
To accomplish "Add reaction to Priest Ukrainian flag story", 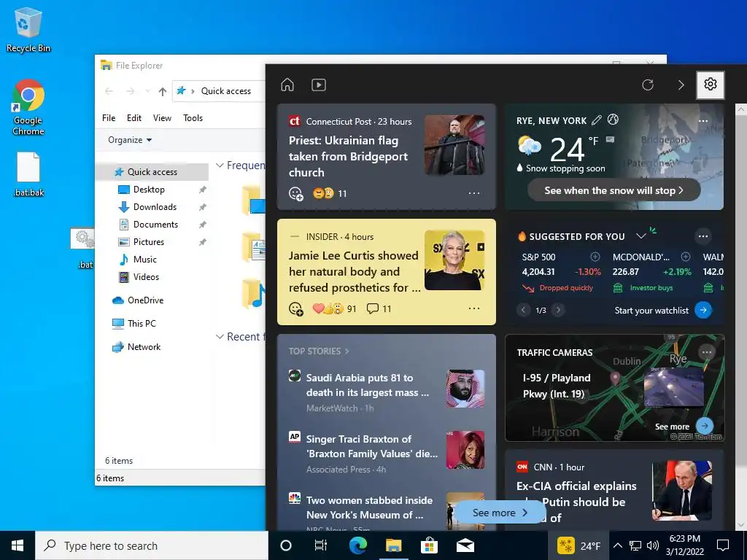I will coord(296,193).
